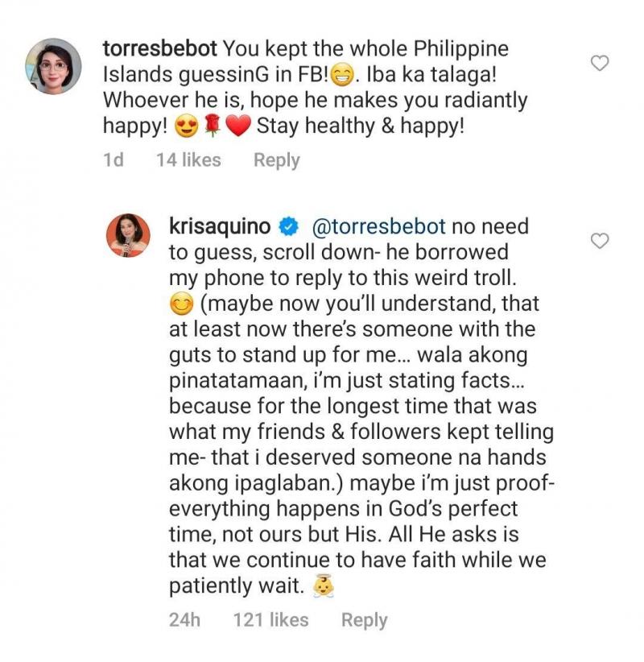This screenshot has width=644, height=662.
Task: Open the krisaquino username link
Action: [218, 227]
